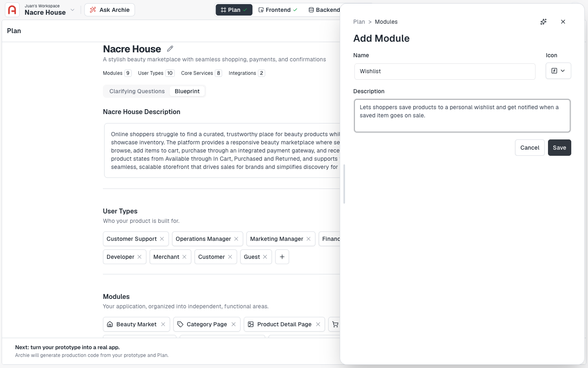Click the shopping cart module icon
Screen dimensions: 588x368
(335, 324)
